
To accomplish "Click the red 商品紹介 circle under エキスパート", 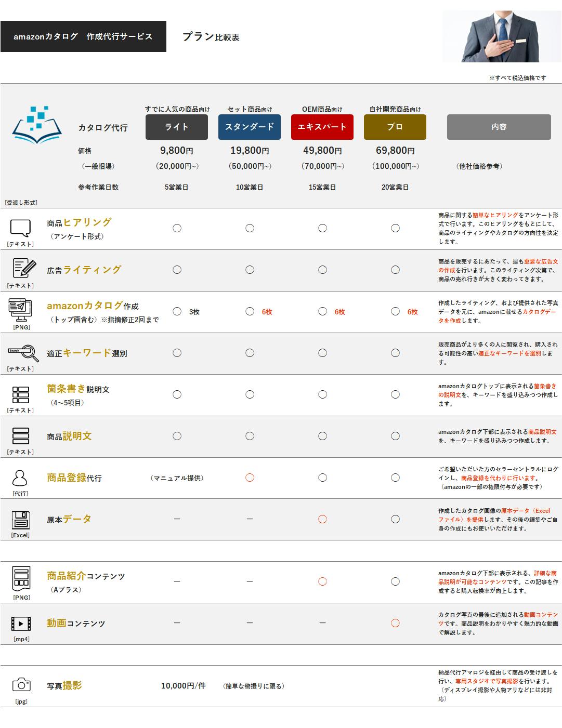I will coord(322,581).
